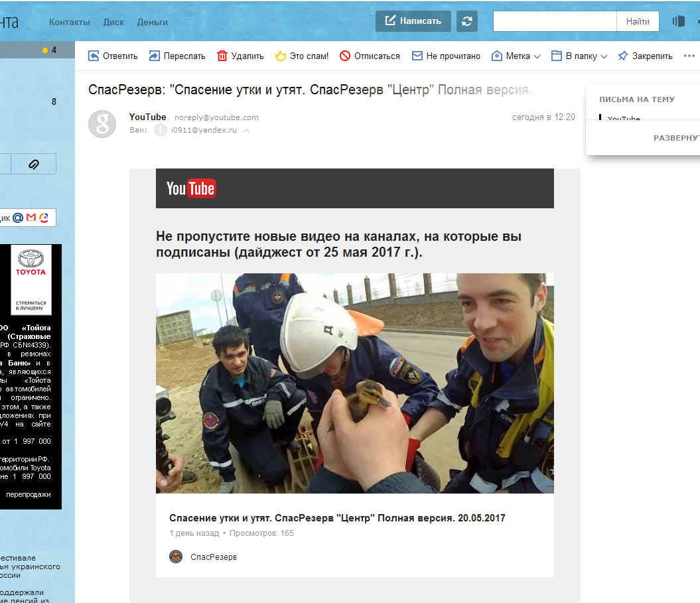Open the Метка label dropdown
The width and height of the screenshot is (700, 603).
[x=516, y=56]
